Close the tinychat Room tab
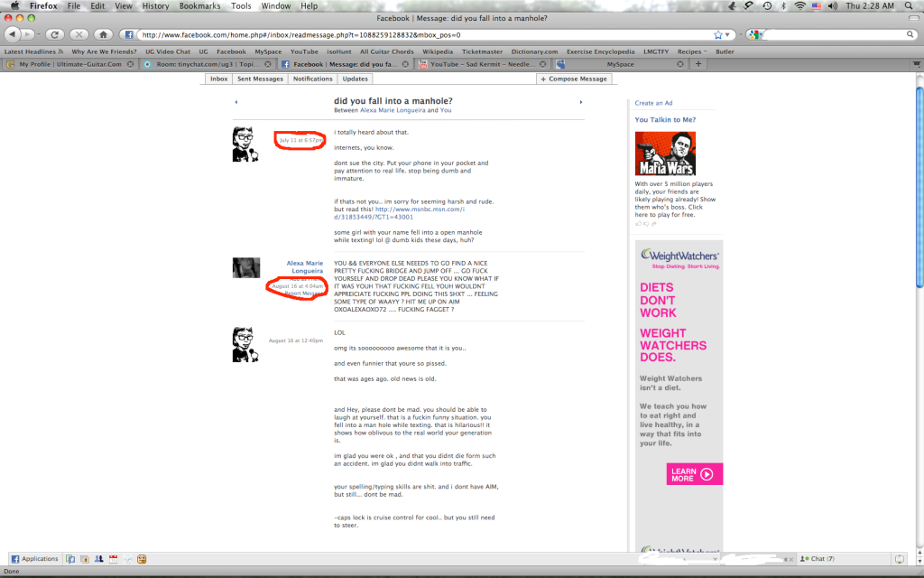 (267, 64)
